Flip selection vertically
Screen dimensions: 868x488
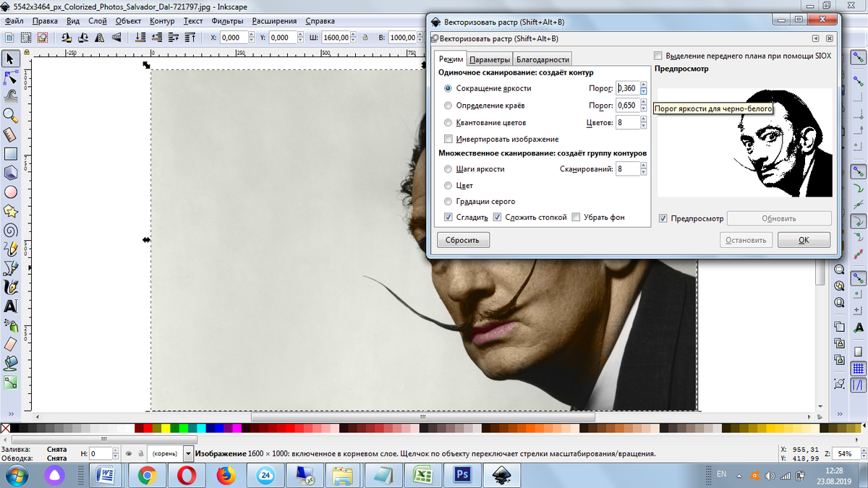pyautogui.click(x=117, y=38)
